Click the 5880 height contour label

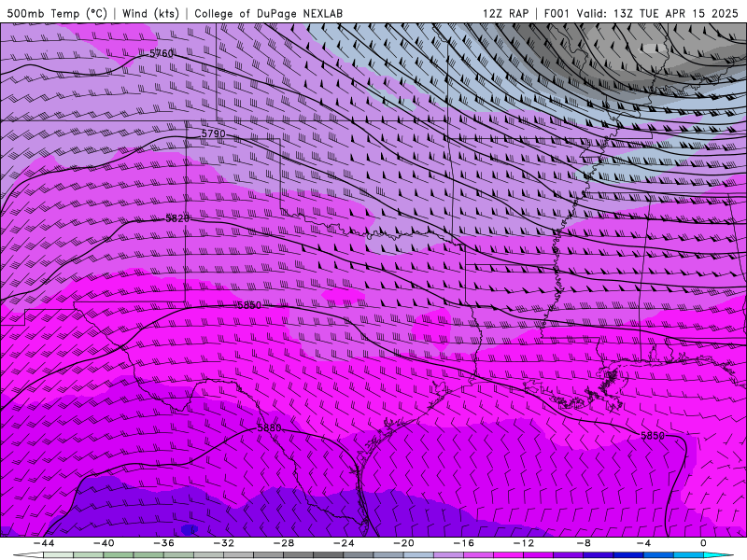269,428
